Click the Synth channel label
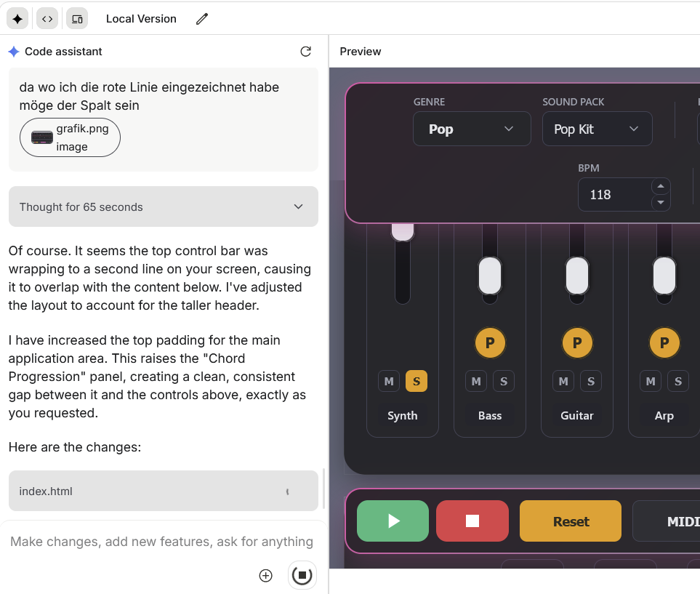Screen dimensions: 700x594 click(402, 416)
